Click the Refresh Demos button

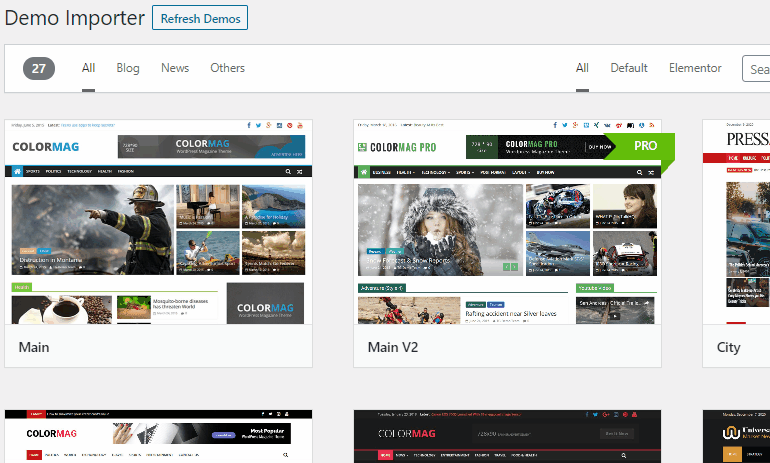[x=200, y=18]
